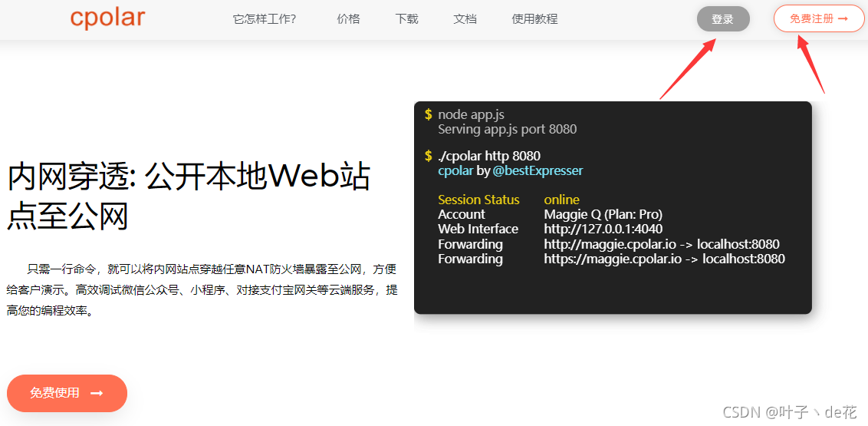This screenshot has width=868, height=426.
Task: Click the http://127.0.0.1:4040 web interface address
Action: 603,229
